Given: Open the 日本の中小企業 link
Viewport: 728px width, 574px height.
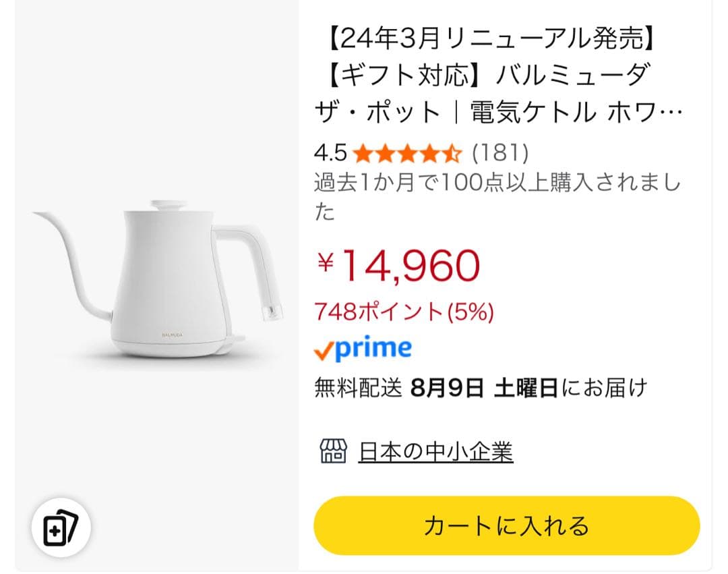Looking at the screenshot, I should point(435,451).
